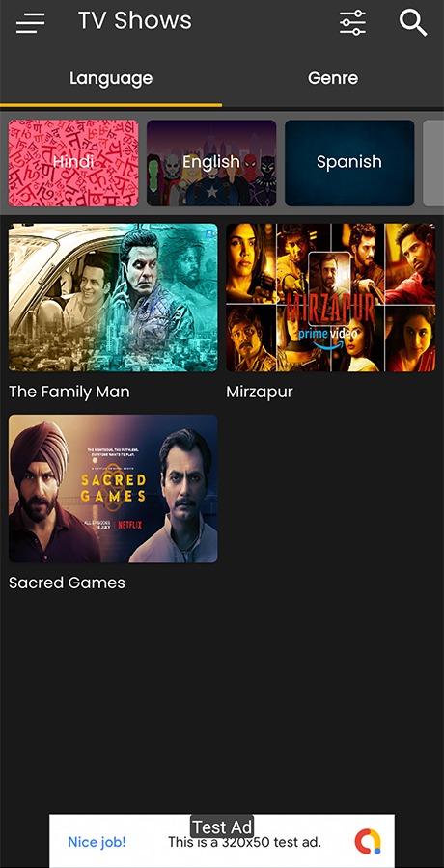The width and height of the screenshot is (444, 868).
Task: Open the hamburger navigation menu
Action: [31, 23]
